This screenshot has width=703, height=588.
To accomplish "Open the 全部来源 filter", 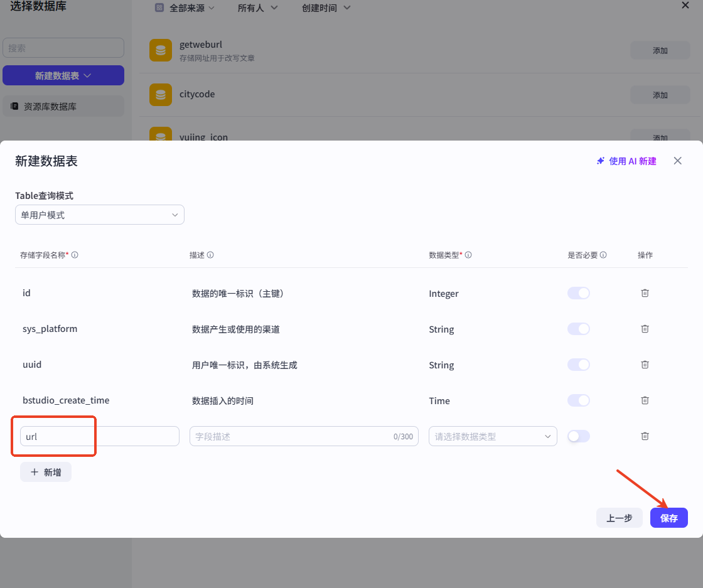I will pos(185,8).
